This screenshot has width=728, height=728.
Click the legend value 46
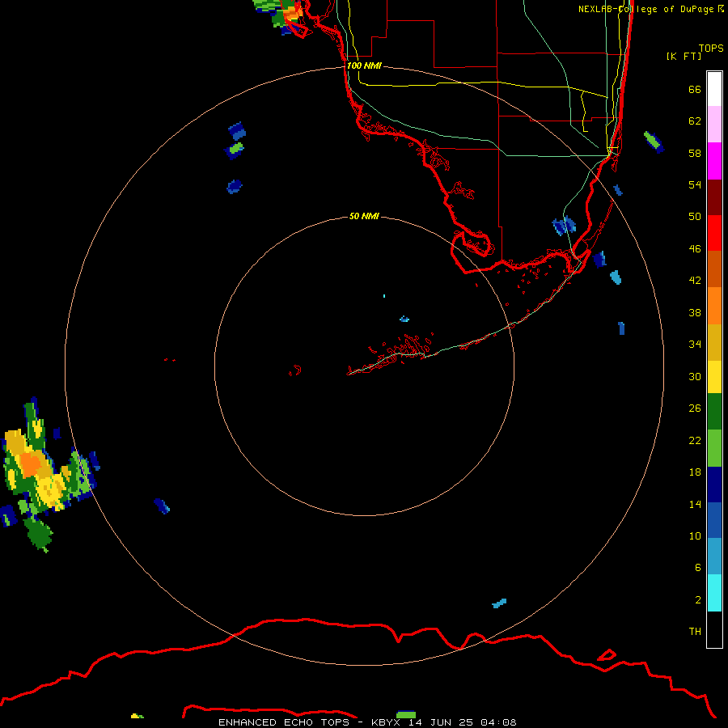click(x=695, y=248)
